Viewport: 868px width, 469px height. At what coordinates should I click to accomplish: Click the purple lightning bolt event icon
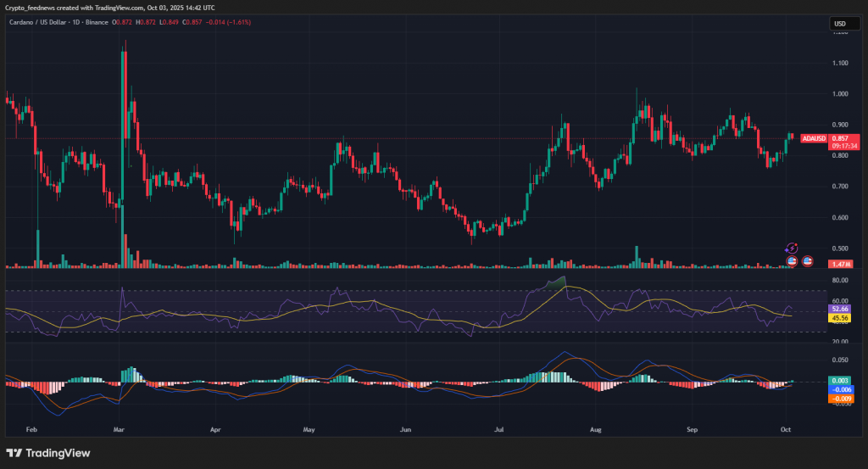pyautogui.click(x=792, y=248)
